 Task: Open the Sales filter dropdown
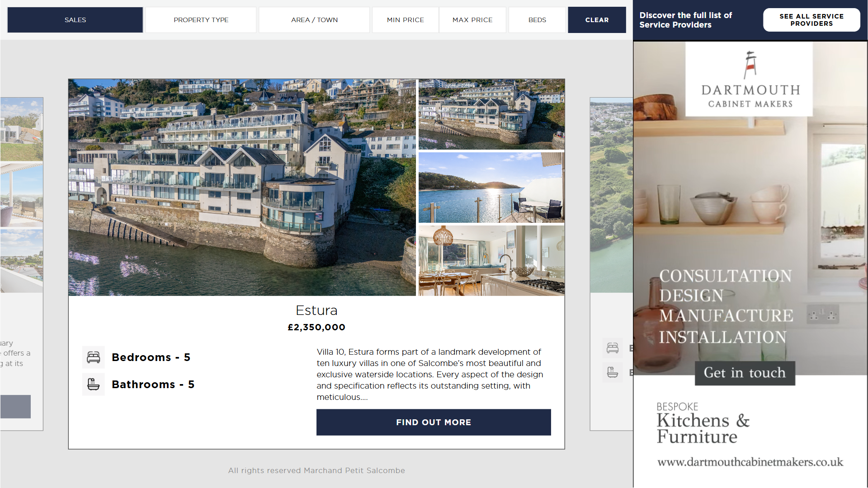(75, 20)
